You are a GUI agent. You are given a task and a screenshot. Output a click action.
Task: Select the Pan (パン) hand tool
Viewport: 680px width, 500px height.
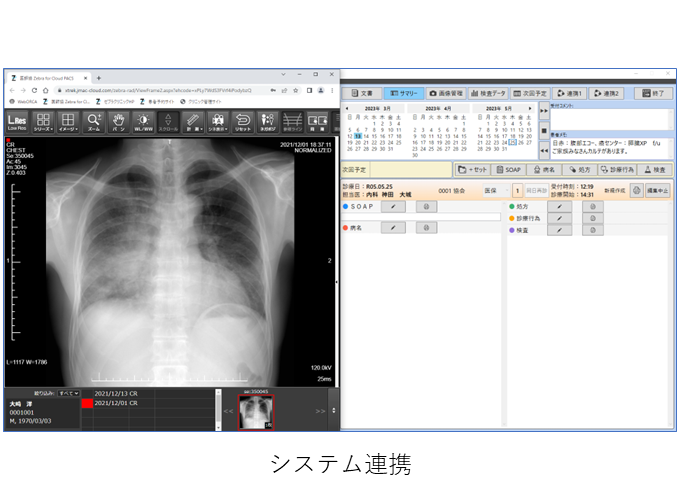click(x=119, y=122)
